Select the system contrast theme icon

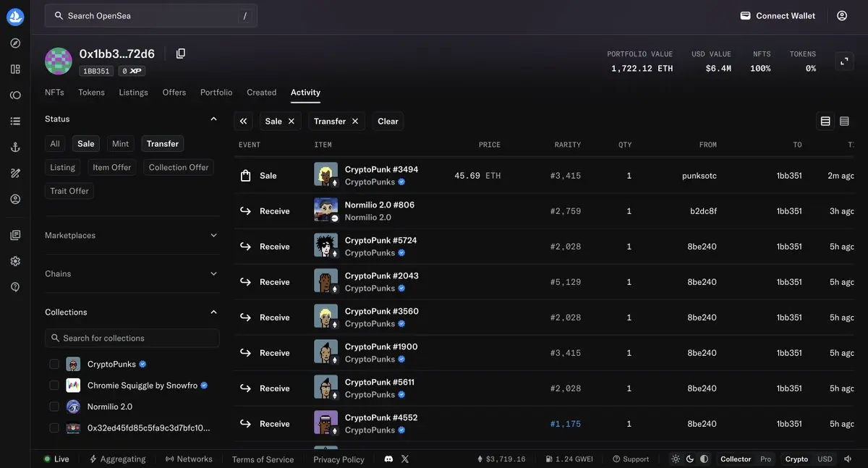pyautogui.click(x=704, y=459)
